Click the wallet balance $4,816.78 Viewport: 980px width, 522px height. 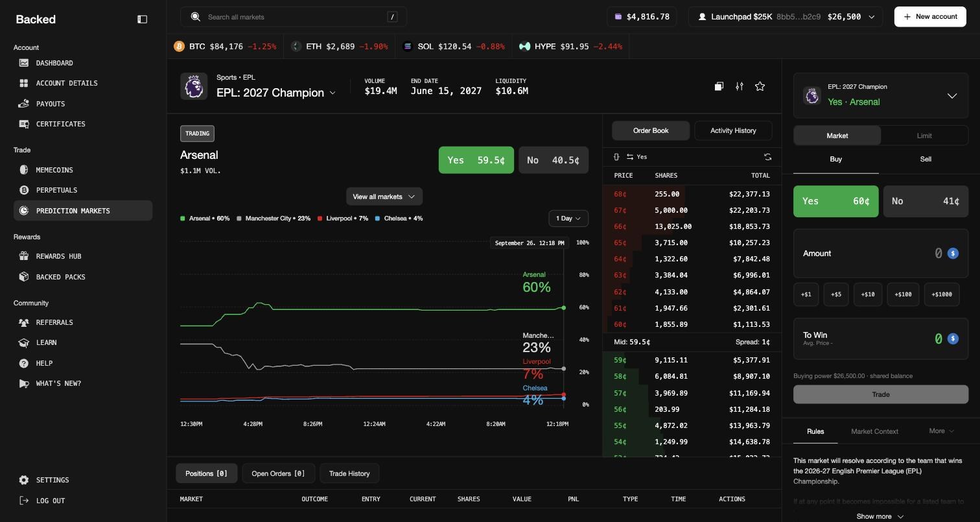[642, 17]
